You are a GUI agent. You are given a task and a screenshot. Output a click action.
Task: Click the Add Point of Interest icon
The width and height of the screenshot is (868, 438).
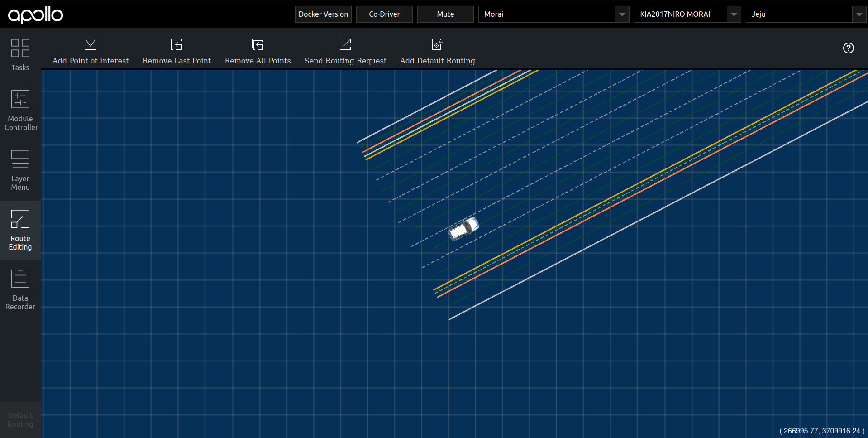pos(91,44)
